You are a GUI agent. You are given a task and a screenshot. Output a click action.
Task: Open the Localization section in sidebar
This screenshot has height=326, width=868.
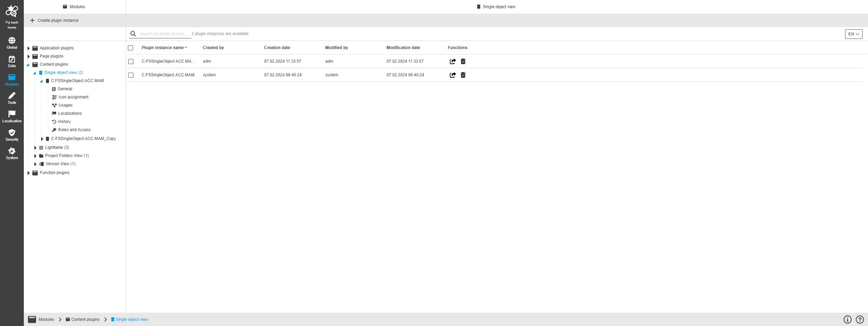coord(12,117)
